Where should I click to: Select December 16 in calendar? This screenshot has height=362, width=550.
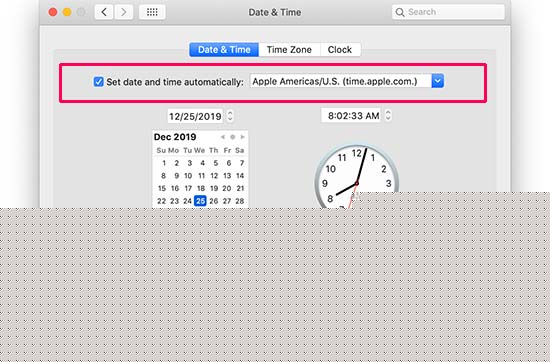point(175,188)
